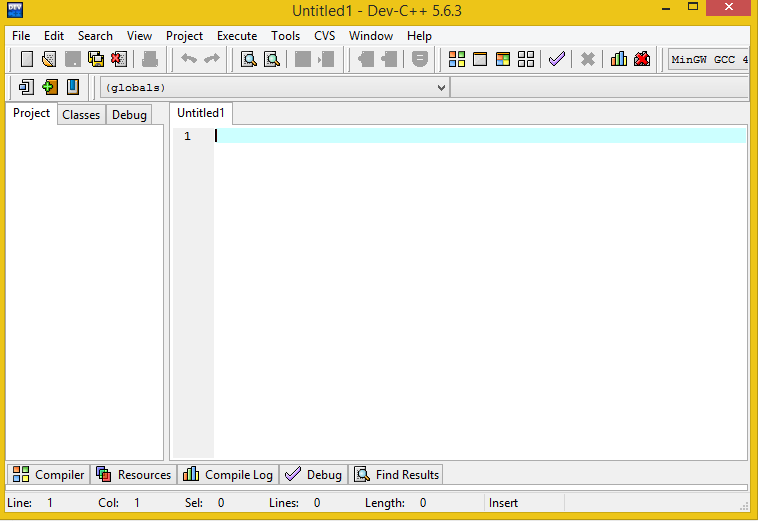
Task: Click the 'Sel:' status bar label
Action: click(194, 503)
